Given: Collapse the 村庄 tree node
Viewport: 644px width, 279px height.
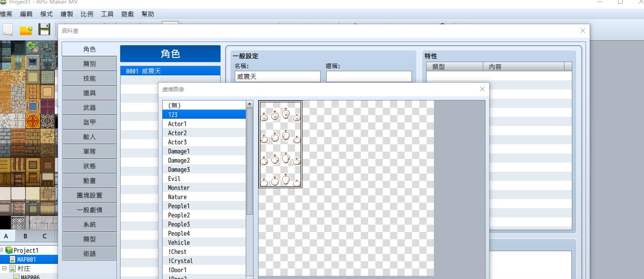Looking at the screenshot, I should 4,268.
